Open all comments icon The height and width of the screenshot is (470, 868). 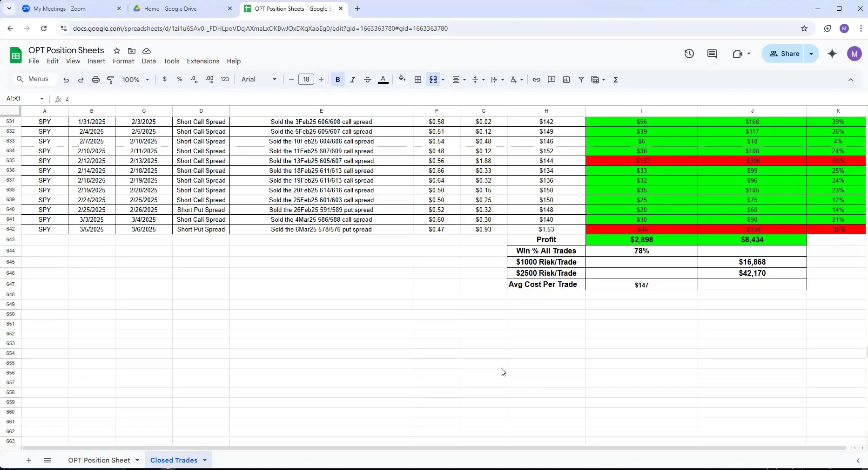click(x=712, y=54)
